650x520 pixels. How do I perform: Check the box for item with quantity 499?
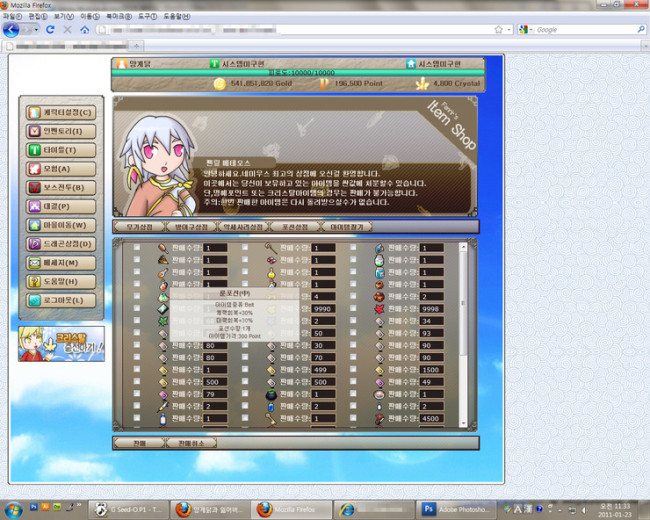[245, 369]
